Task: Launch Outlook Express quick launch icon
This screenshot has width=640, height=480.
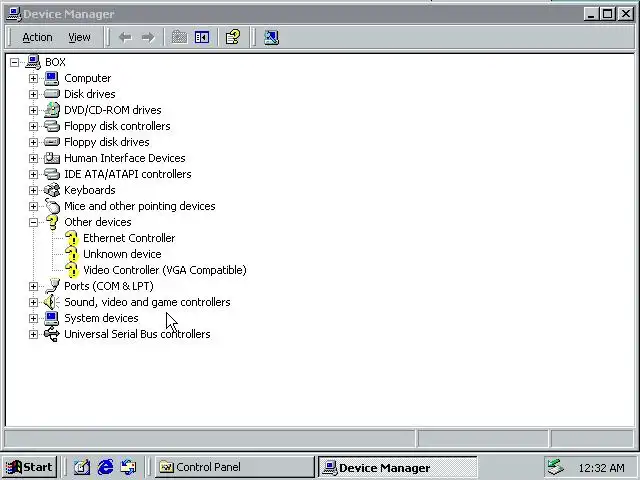Action: [x=129, y=467]
